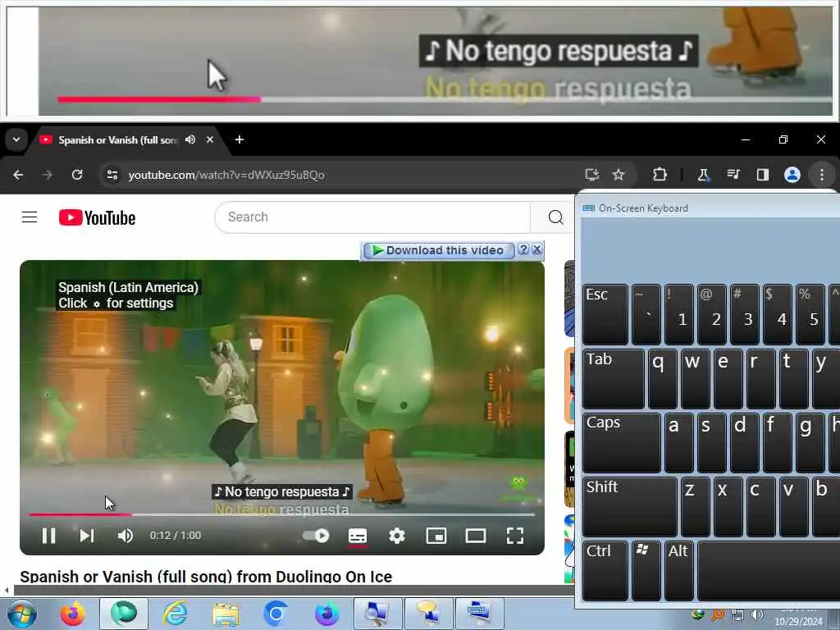Open the tab search dropdown arrow

[16, 139]
